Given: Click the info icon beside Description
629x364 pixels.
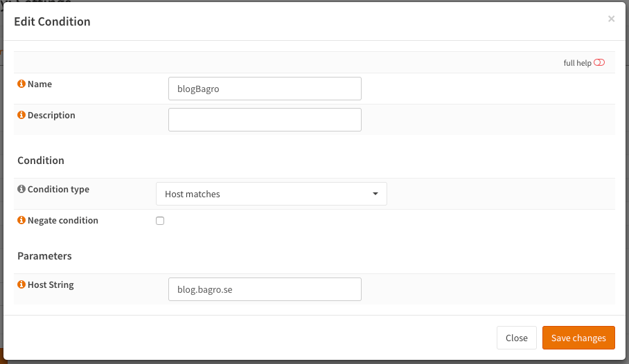Looking at the screenshot, I should (21, 116).
